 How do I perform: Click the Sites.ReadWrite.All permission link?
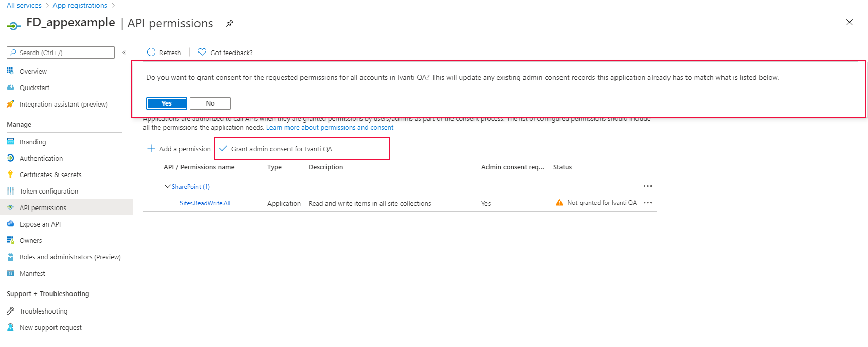[205, 203]
